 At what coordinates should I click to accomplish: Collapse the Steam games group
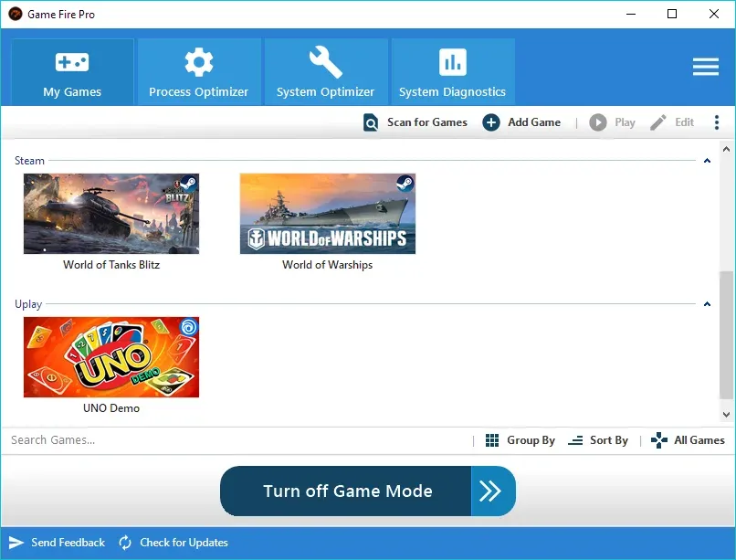click(x=707, y=161)
